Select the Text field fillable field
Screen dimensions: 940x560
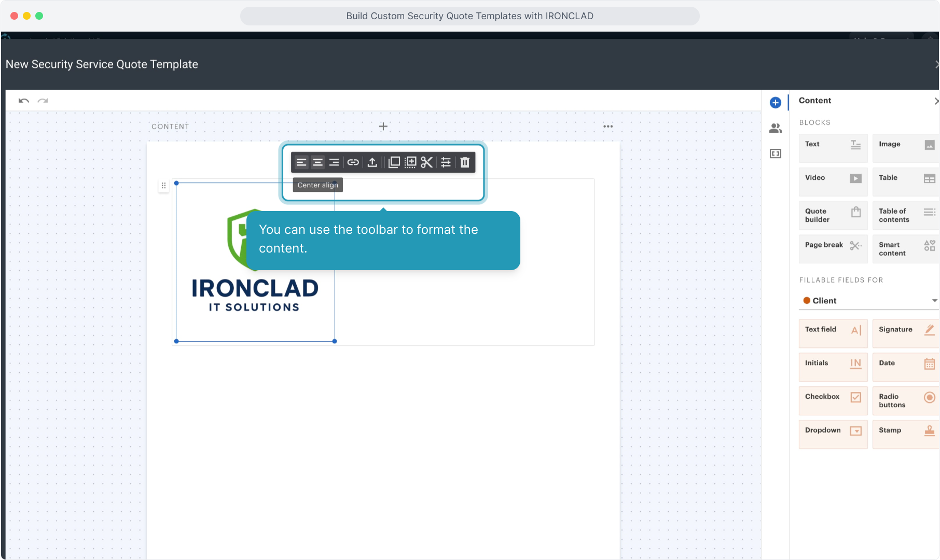(x=833, y=333)
